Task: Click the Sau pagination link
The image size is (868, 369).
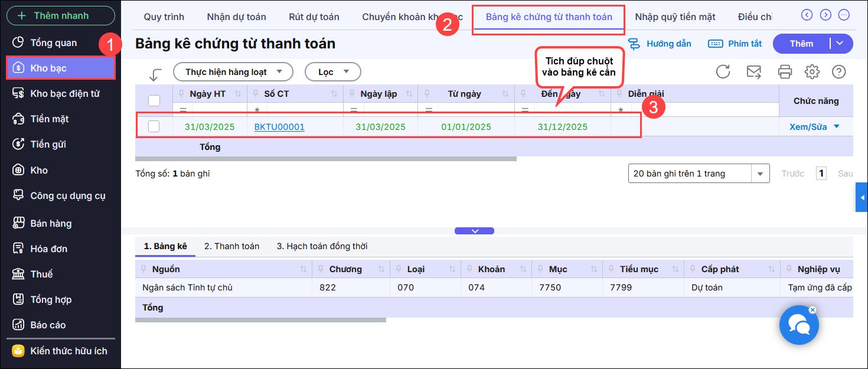Action: click(846, 174)
